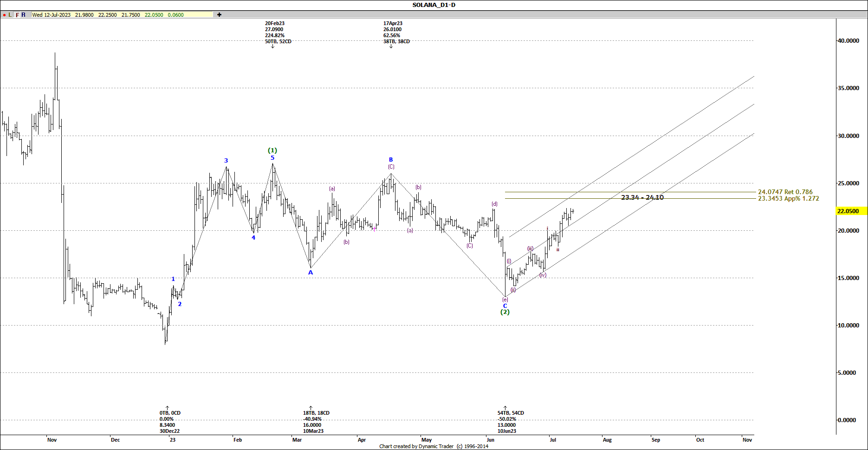The image size is (868, 450).
Task: Select the red i wave label
Action: click(547, 228)
